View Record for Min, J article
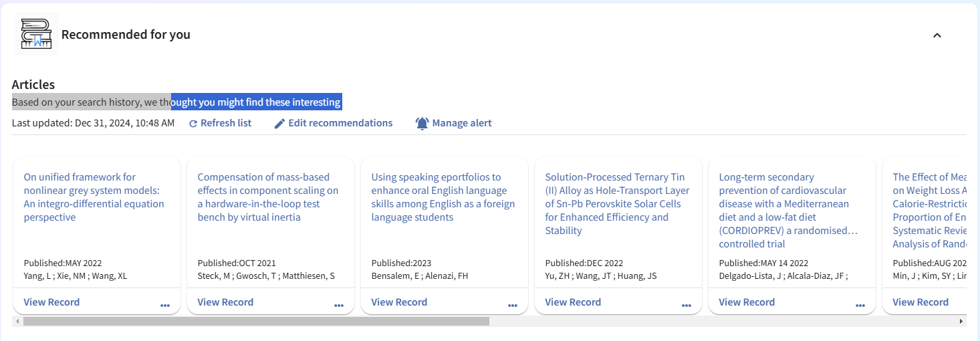The width and height of the screenshot is (980, 341). tap(921, 302)
